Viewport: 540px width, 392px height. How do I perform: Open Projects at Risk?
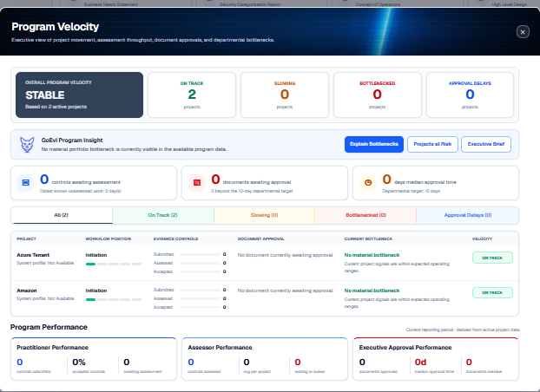(x=432, y=144)
